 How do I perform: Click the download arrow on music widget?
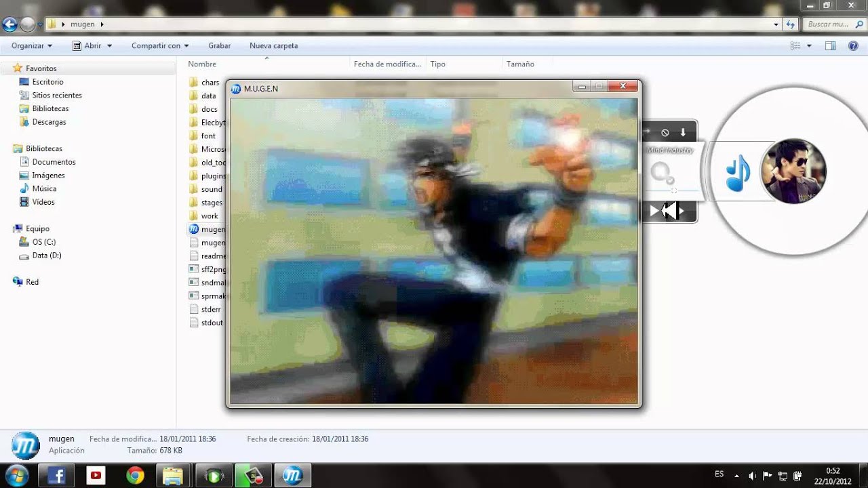[683, 132]
